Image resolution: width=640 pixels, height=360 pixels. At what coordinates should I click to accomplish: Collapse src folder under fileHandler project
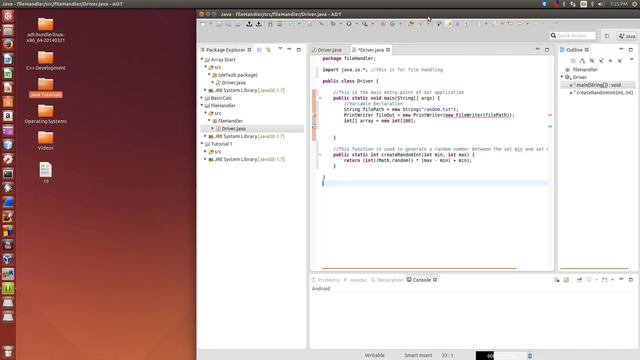coord(206,113)
